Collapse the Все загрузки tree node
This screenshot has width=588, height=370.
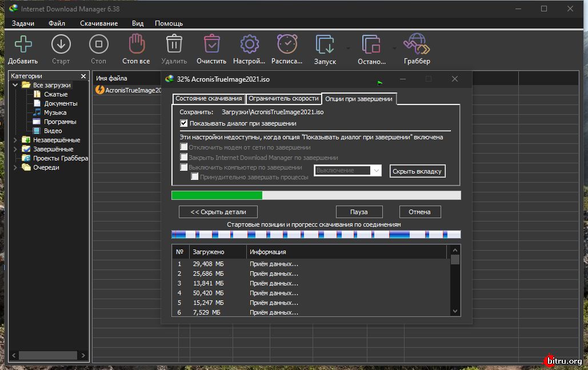point(15,85)
